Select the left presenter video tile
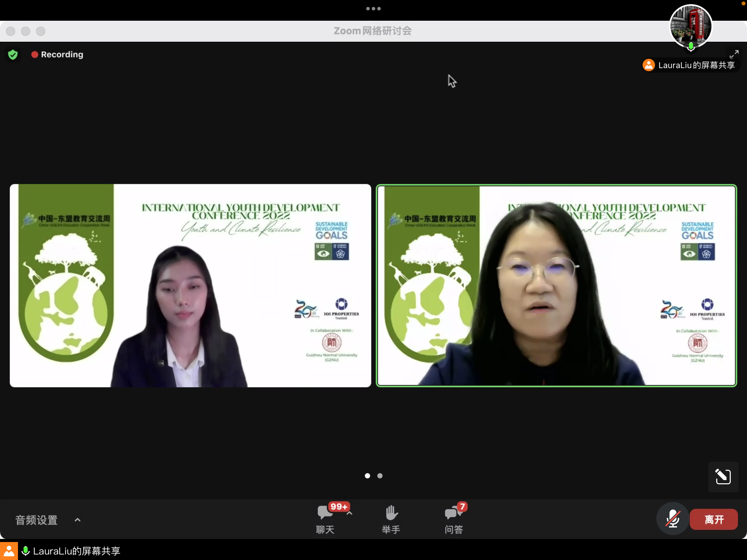 (x=190, y=285)
